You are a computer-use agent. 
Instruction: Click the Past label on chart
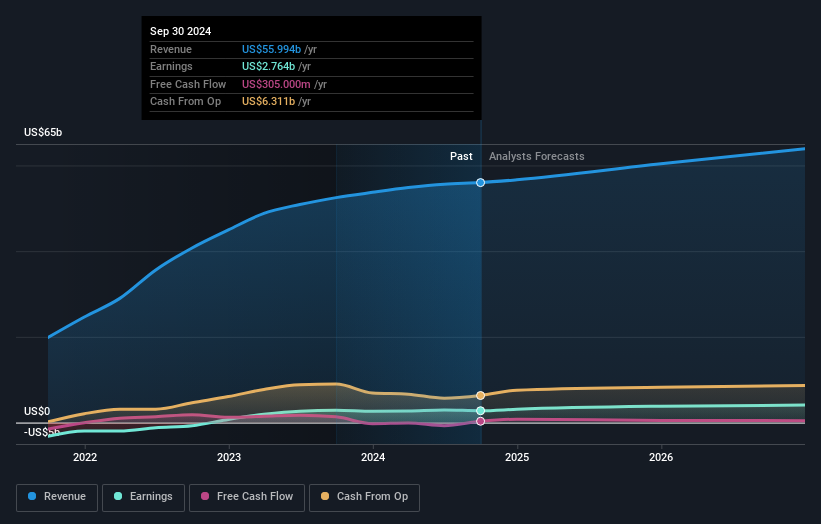click(461, 156)
